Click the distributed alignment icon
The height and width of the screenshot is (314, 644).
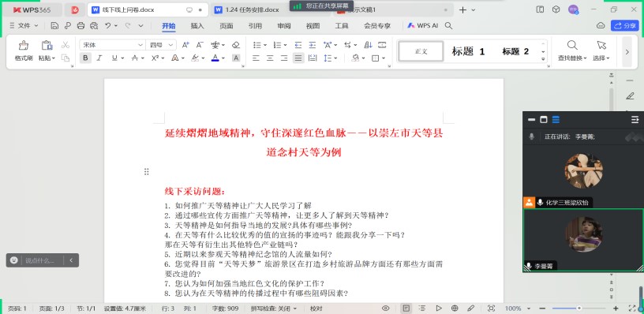[313, 58]
